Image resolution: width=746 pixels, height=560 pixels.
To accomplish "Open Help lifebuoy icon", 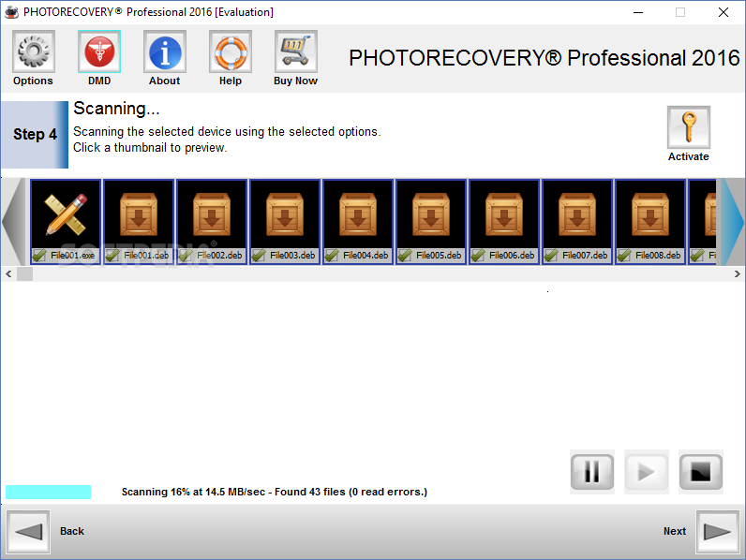I will 231,52.
